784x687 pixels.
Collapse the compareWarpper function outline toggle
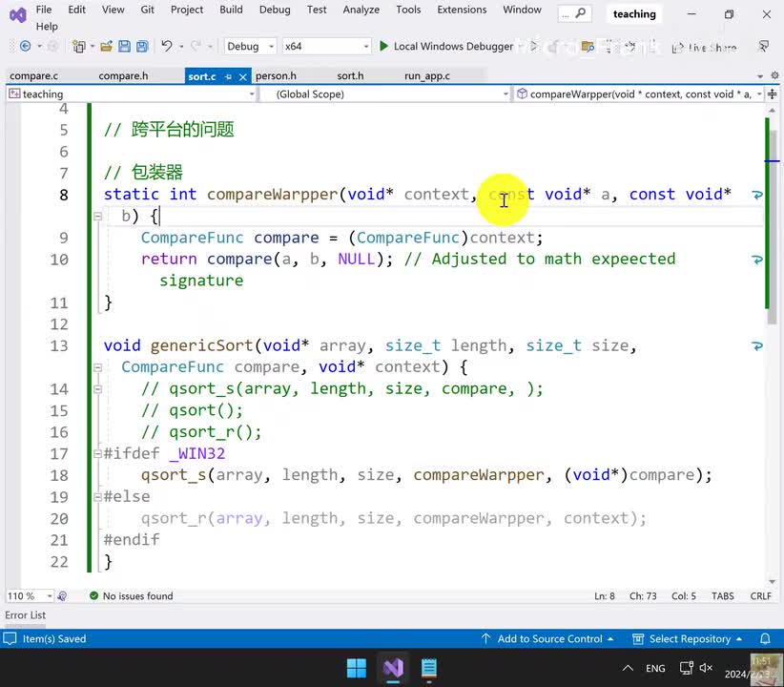click(x=97, y=217)
